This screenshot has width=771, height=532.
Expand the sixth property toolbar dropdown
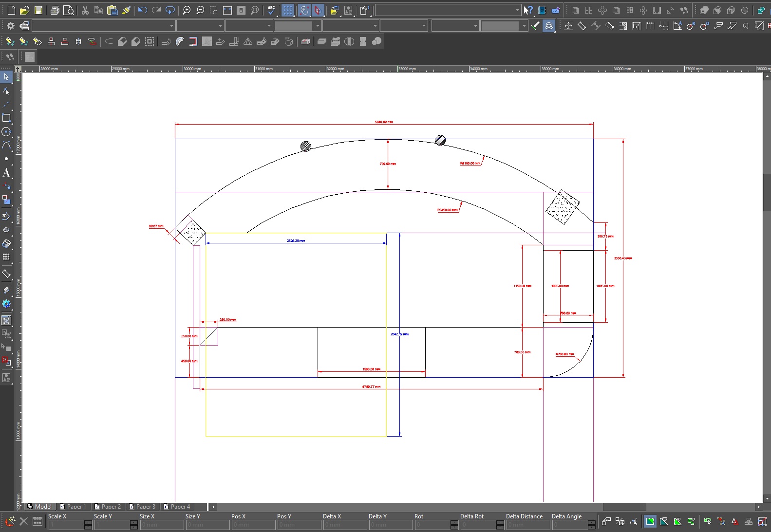click(x=424, y=26)
